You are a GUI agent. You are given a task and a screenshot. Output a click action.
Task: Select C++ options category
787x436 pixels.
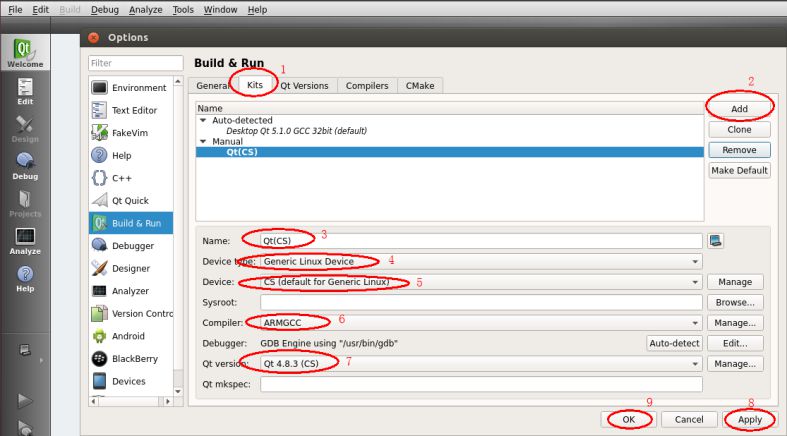pos(131,178)
